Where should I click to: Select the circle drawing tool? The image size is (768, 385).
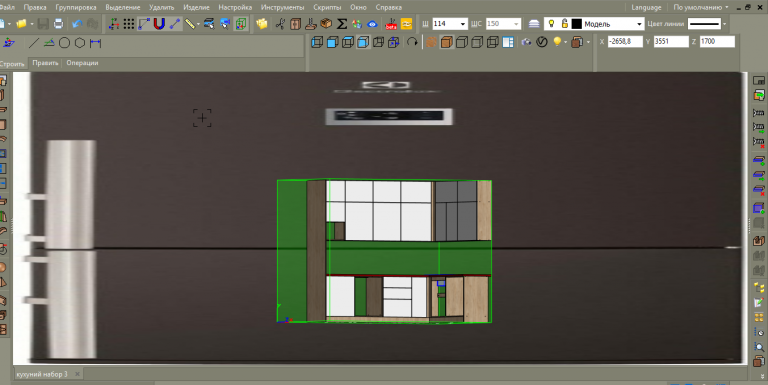[64, 43]
